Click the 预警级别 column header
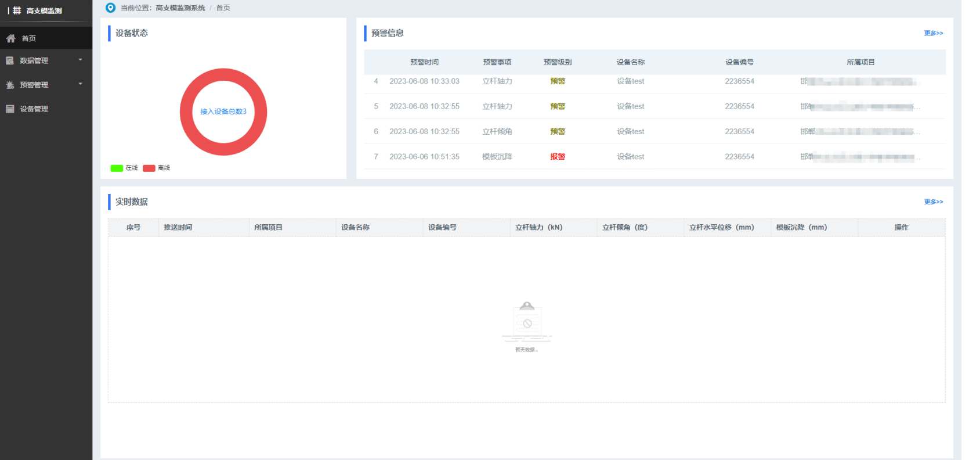The width and height of the screenshot is (980, 460). pyautogui.click(x=557, y=62)
